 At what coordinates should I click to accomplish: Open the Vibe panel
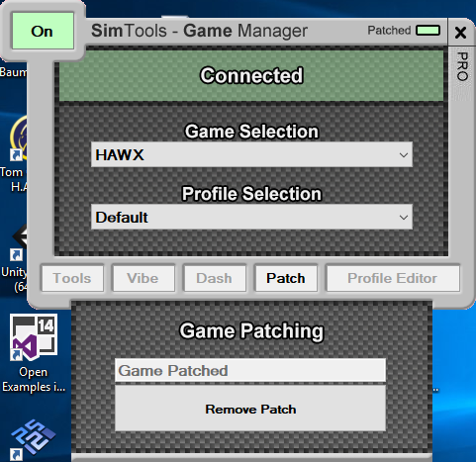(x=143, y=278)
